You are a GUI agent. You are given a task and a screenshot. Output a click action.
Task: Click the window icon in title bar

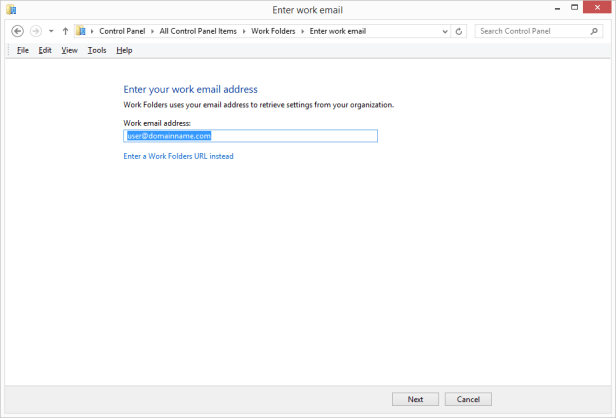click(x=11, y=10)
